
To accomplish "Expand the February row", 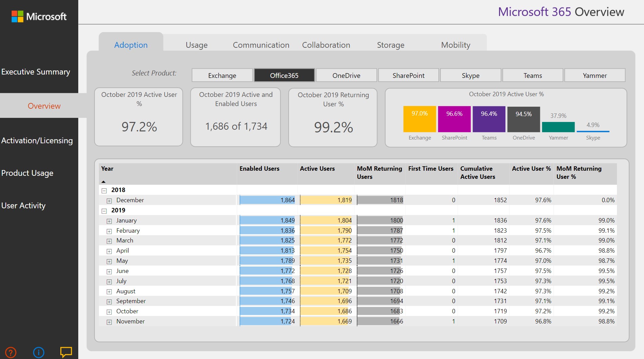I will pyautogui.click(x=109, y=231).
